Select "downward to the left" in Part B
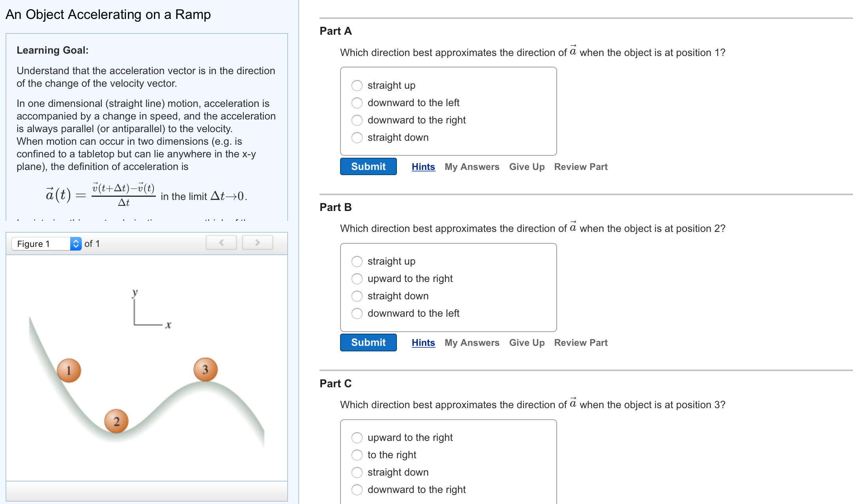This screenshot has width=853, height=504. point(357,314)
